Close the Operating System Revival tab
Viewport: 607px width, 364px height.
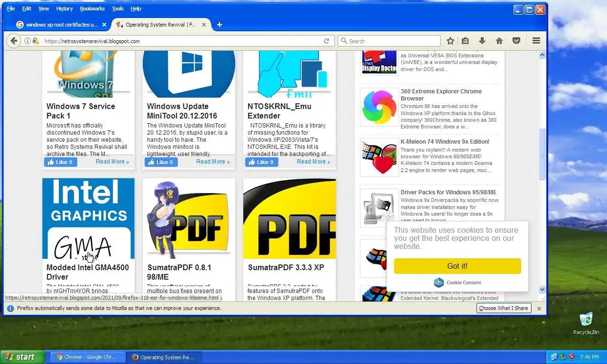click(204, 25)
